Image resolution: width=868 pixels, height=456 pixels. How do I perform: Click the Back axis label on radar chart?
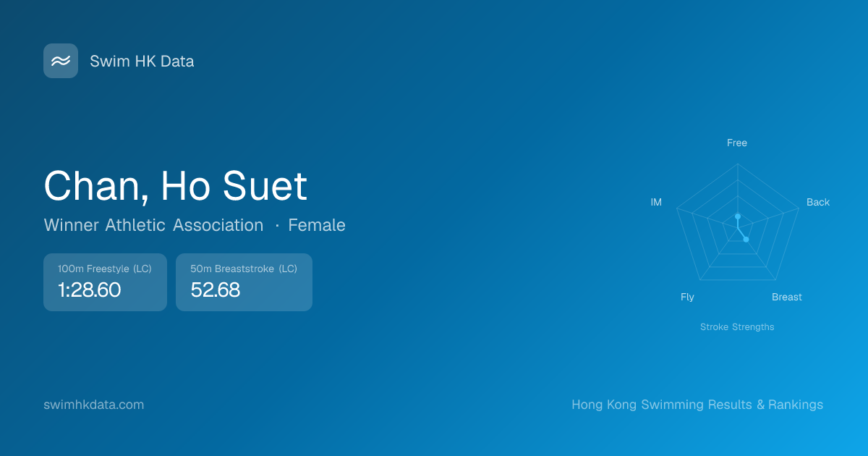click(x=818, y=202)
